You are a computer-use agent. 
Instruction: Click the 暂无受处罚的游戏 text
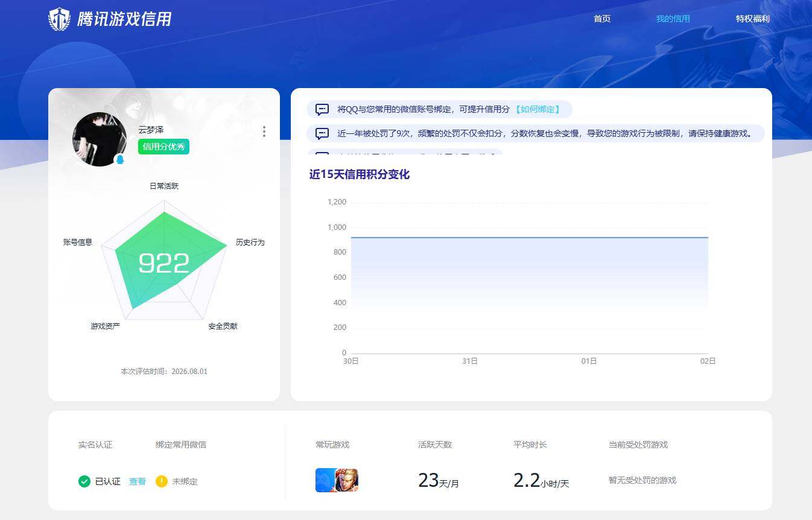tap(642, 480)
